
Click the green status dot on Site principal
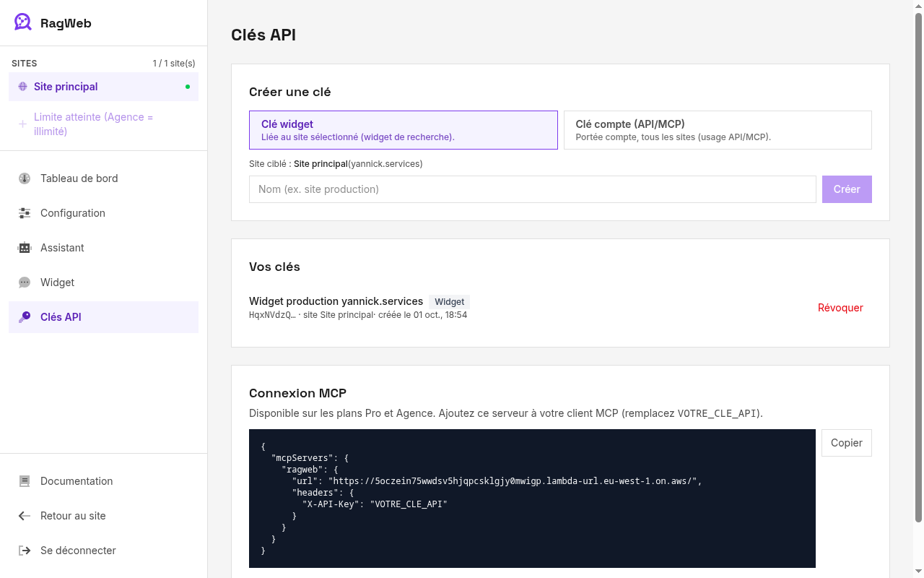pyautogui.click(x=188, y=87)
